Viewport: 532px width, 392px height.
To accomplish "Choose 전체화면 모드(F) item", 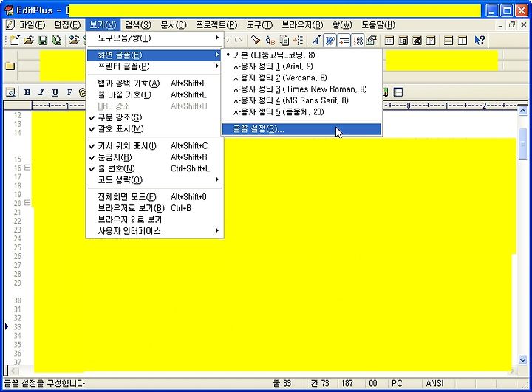I will (154, 197).
